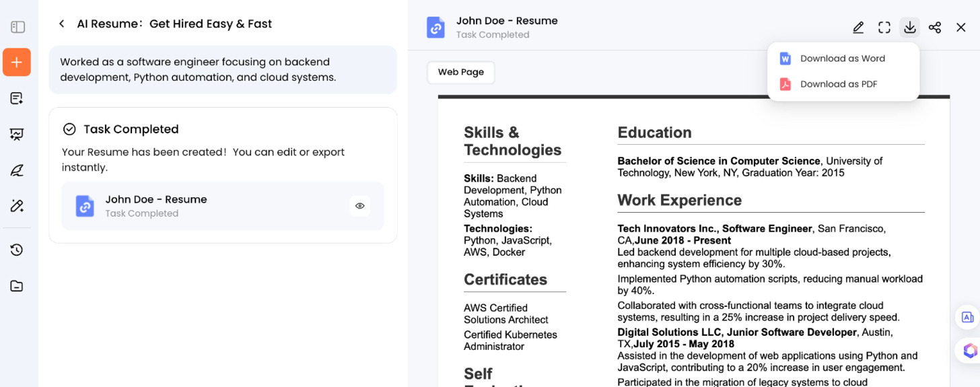Open the magic wand AI tool icon
The height and width of the screenshot is (387, 980).
17,206
